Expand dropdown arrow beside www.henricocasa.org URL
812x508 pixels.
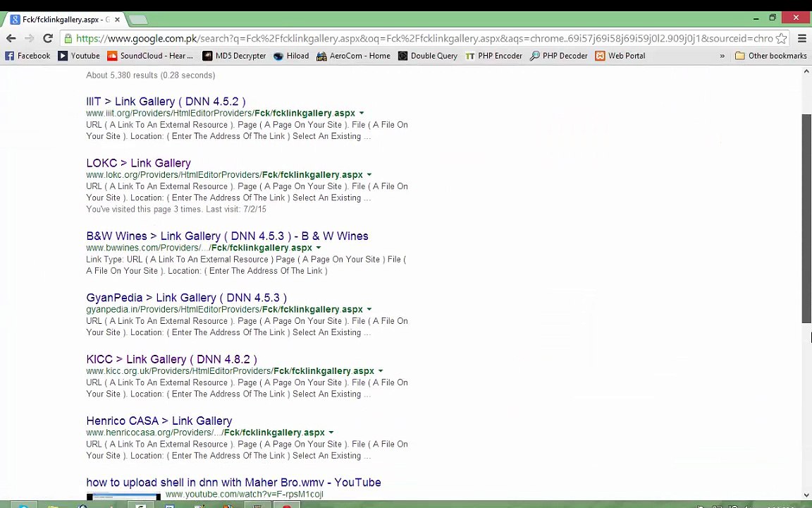(x=331, y=433)
